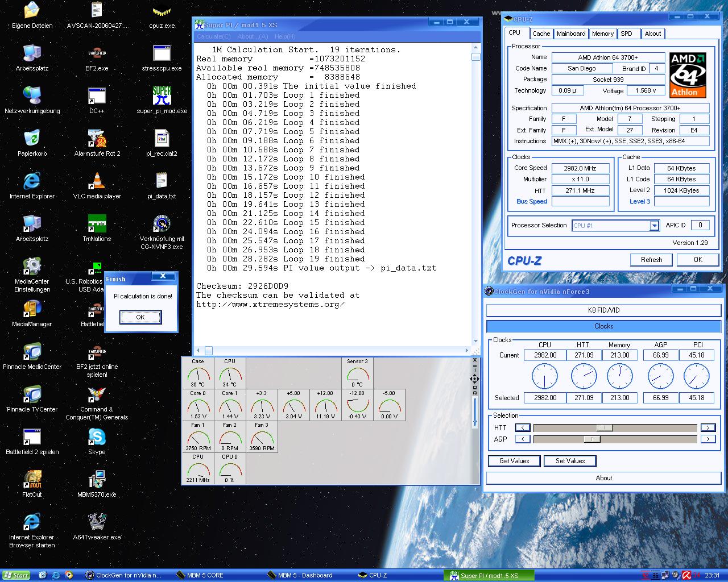Switch to the Mainboard tab in CPU-Z
Image resolution: width=728 pixels, height=582 pixels.
pos(571,34)
